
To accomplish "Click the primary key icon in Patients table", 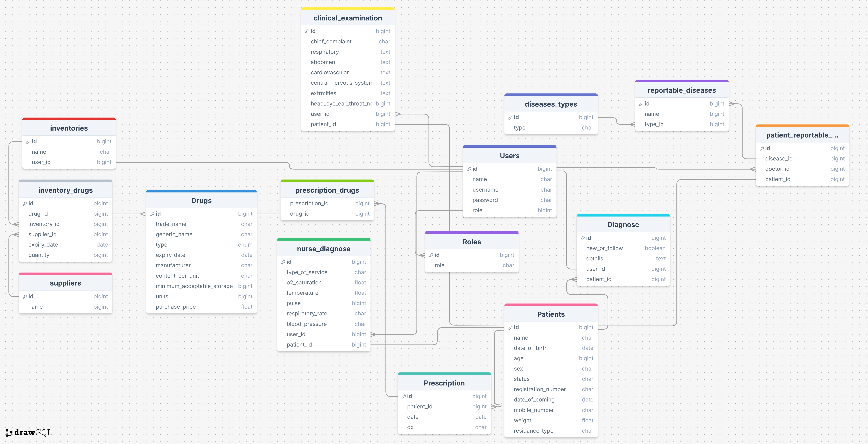I will tap(510, 327).
